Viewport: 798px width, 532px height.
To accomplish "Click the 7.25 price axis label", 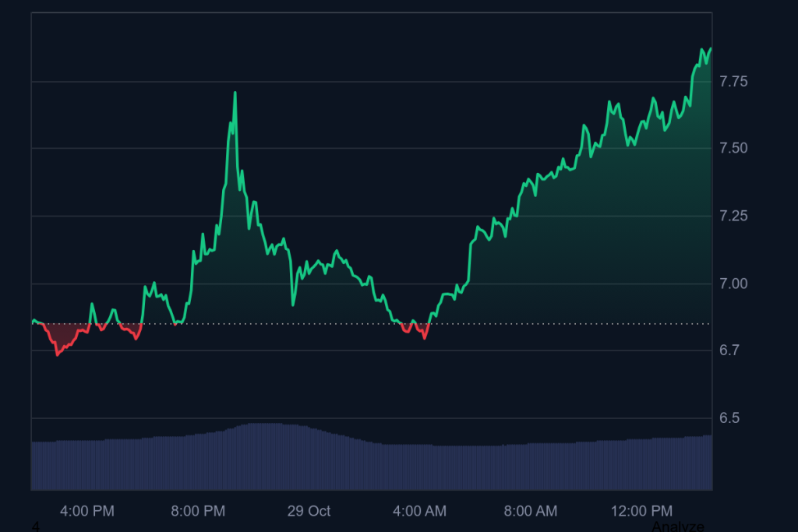I will click(x=734, y=216).
